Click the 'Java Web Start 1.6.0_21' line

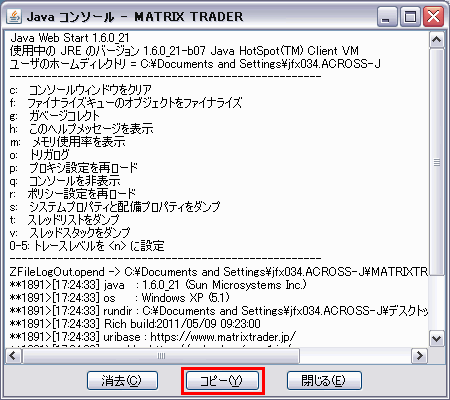point(69,38)
